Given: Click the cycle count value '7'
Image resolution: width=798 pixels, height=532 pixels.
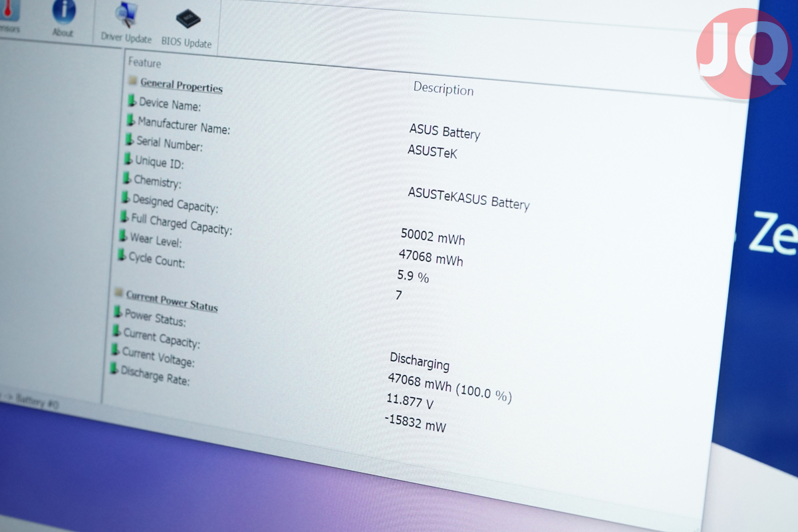Looking at the screenshot, I should pos(398,295).
